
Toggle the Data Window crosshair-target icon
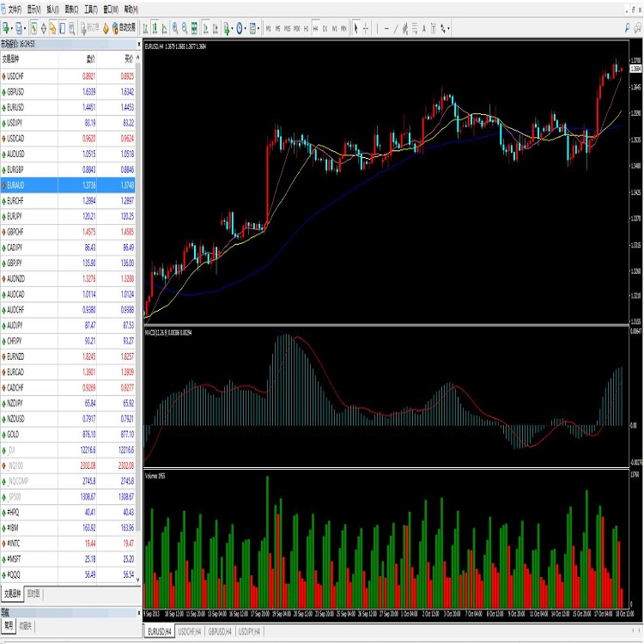coord(44,28)
